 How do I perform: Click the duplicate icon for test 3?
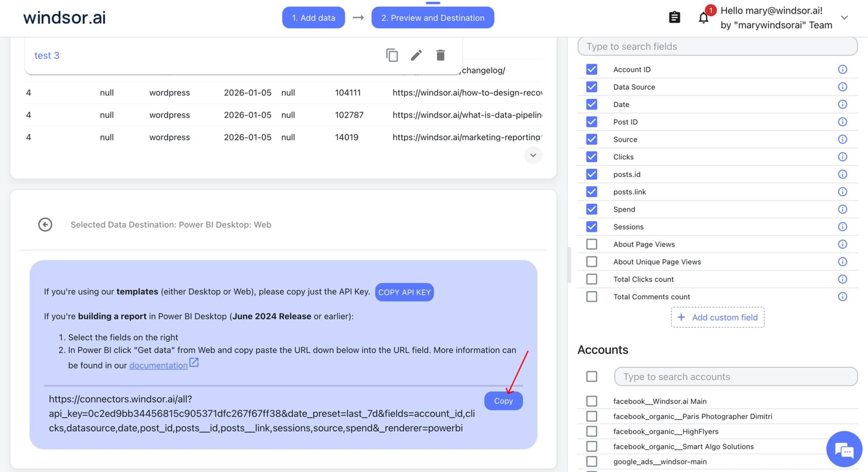pos(392,55)
